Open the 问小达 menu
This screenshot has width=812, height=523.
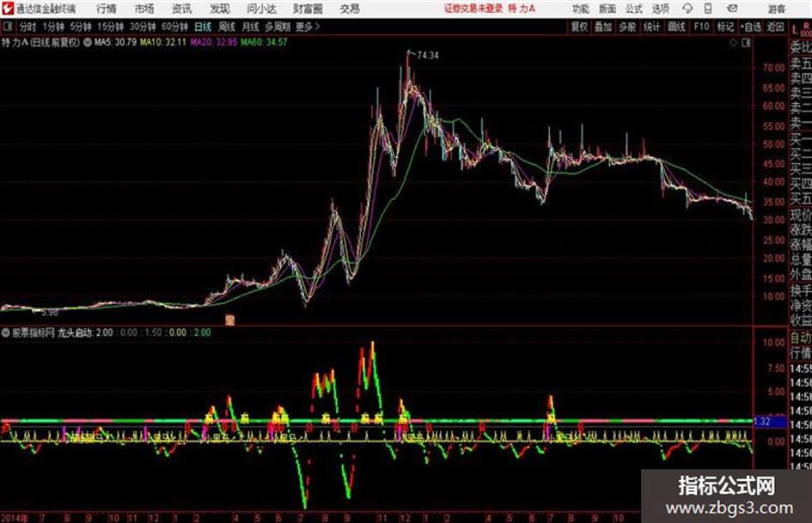pyautogui.click(x=261, y=9)
